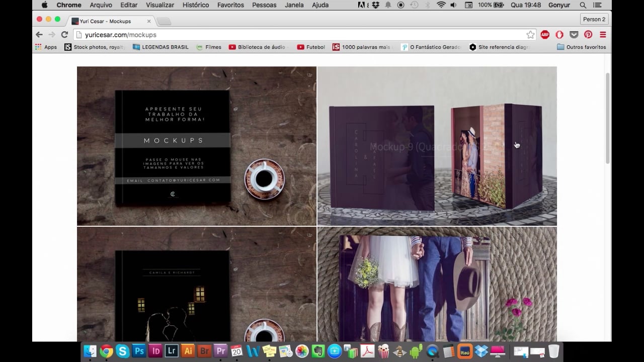This screenshot has width=644, height=362.
Task: Expand the Outros favoritos bookmarks folder
Action: point(581,47)
